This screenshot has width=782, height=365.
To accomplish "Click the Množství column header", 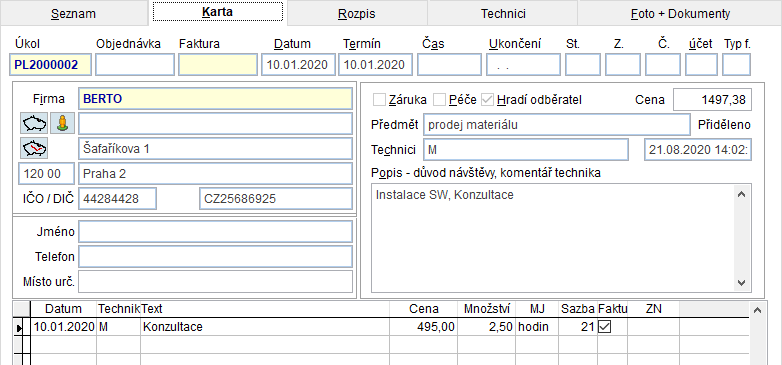I will pyautogui.click(x=486, y=309).
